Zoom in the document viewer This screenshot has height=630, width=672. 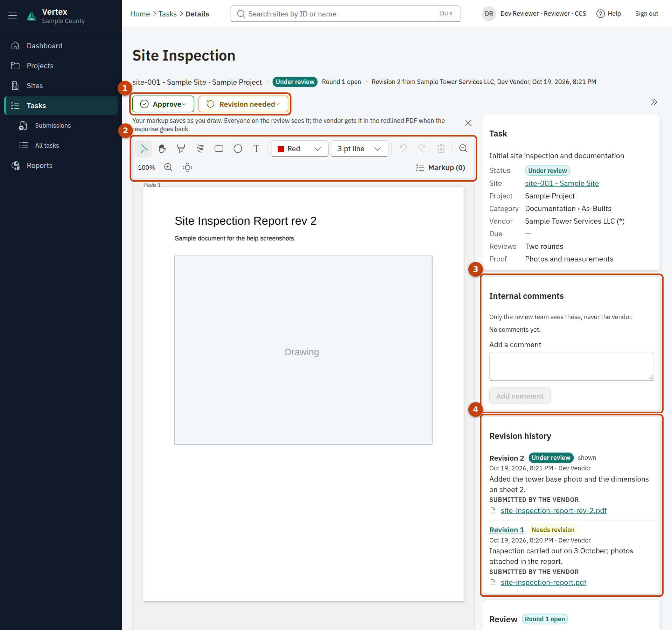(168, 167)
